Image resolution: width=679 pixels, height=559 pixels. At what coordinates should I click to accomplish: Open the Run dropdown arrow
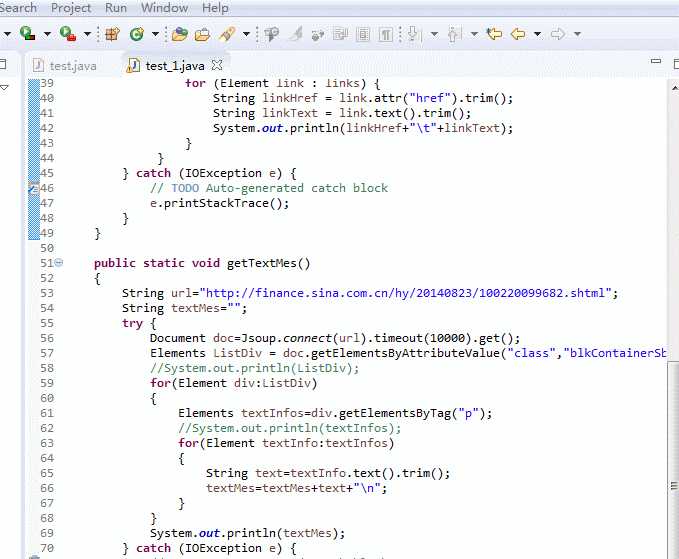tap(47, 34)
